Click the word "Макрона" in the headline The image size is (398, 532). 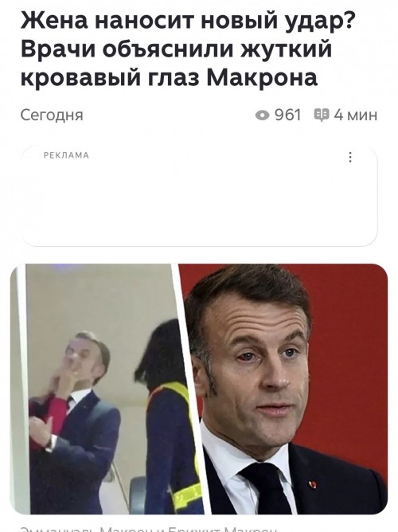click(262, 77)
